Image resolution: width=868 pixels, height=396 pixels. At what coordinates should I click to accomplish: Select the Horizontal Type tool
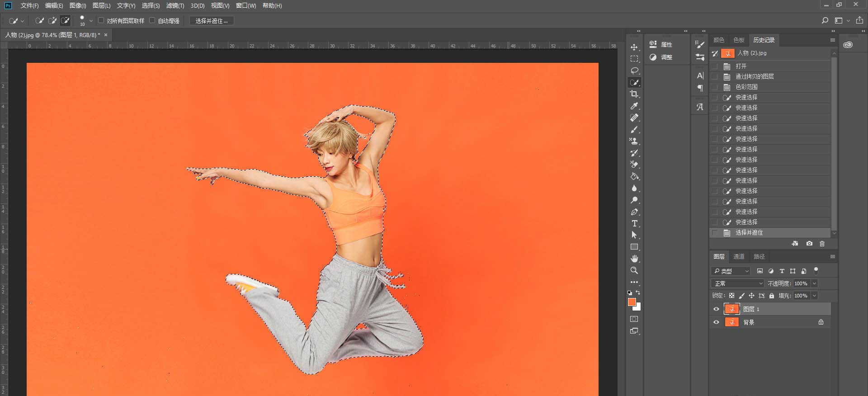(x=634, y=223)
